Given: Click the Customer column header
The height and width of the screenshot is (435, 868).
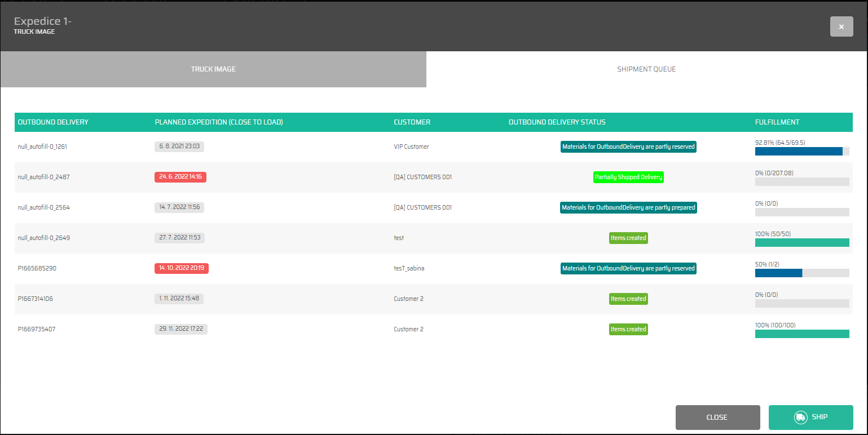Looking at the screenshot, I should (x=412, y=122).
